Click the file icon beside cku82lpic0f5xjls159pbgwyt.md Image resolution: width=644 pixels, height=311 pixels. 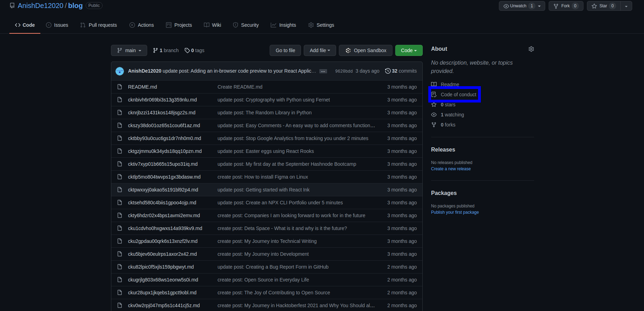[120, 267]
